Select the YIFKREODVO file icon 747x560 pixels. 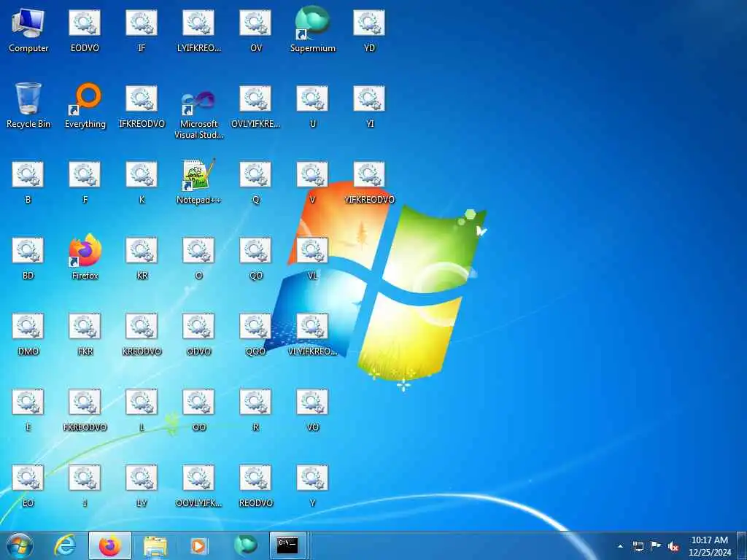click(369, 182)
